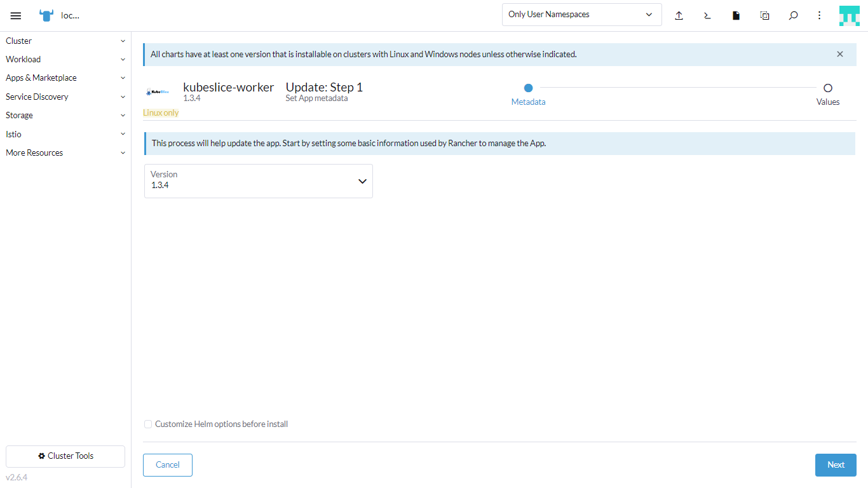
Task: Open the kubectl shell icon
Action: tap(707, 16)
